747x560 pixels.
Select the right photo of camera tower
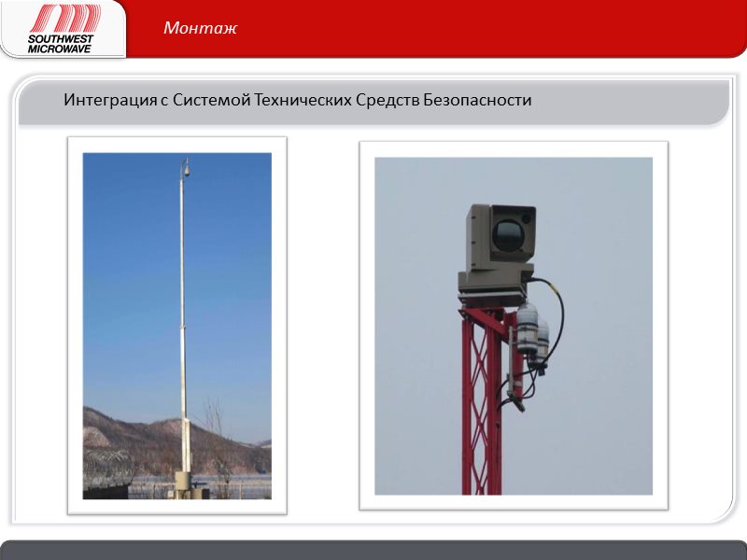513,325
